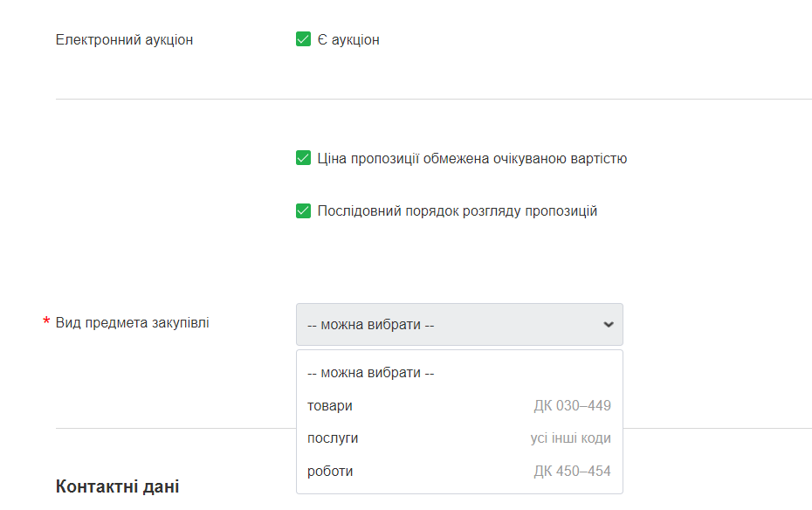Click the "ДК 450–454" code hint
Image resolution: width=812 pixels, height=510 pixels.
572,472
